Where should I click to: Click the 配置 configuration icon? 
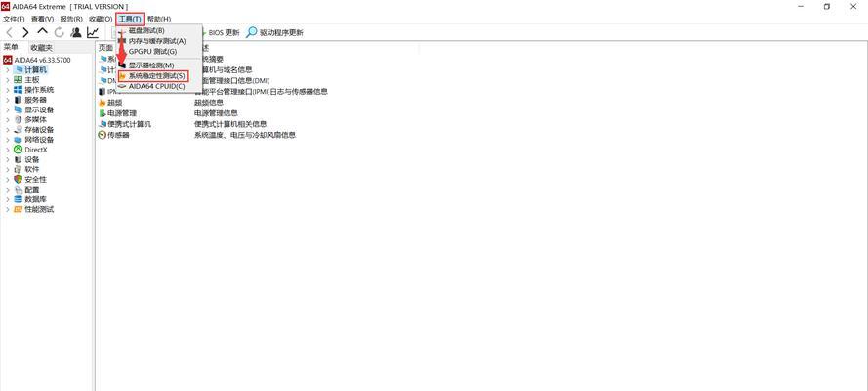[x=19, y=190]
